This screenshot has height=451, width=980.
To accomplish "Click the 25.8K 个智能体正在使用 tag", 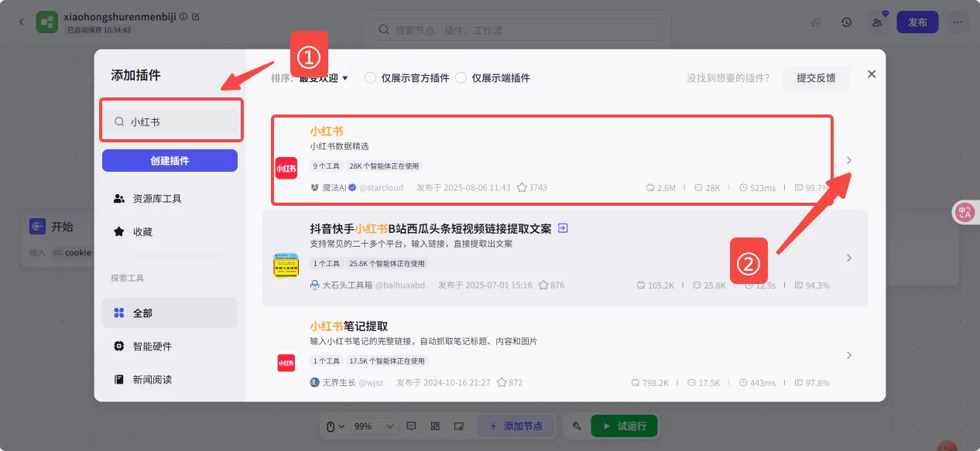I will (x=387, y=264).
